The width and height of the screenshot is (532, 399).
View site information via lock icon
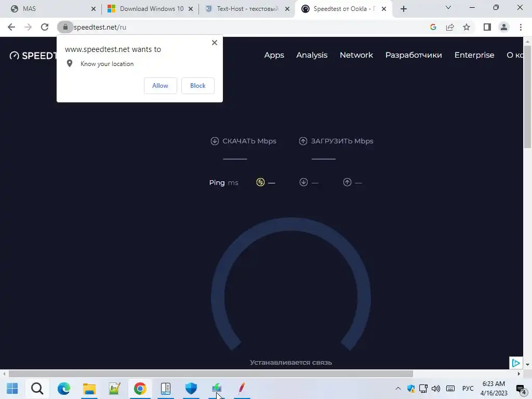(x=65, y=27)
